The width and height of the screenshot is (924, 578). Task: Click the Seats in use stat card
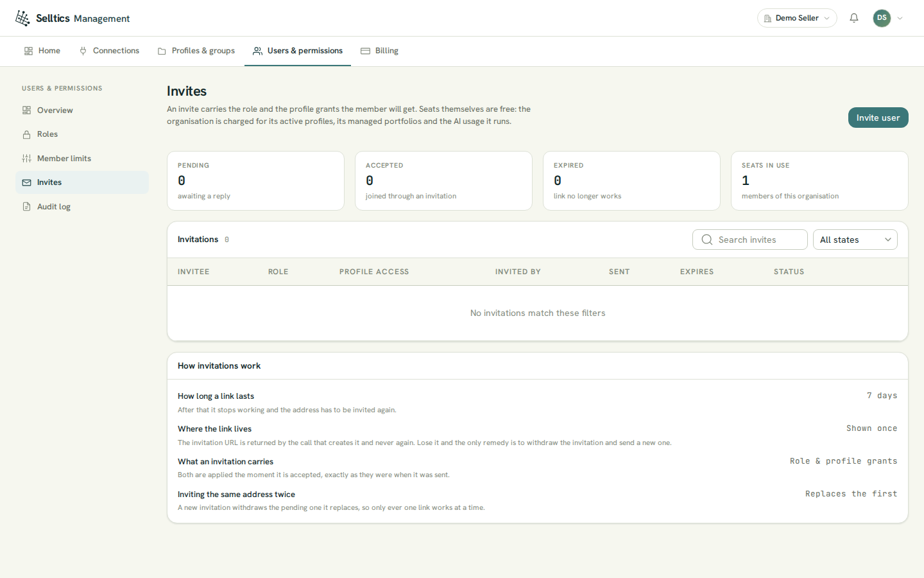(819, 180)
